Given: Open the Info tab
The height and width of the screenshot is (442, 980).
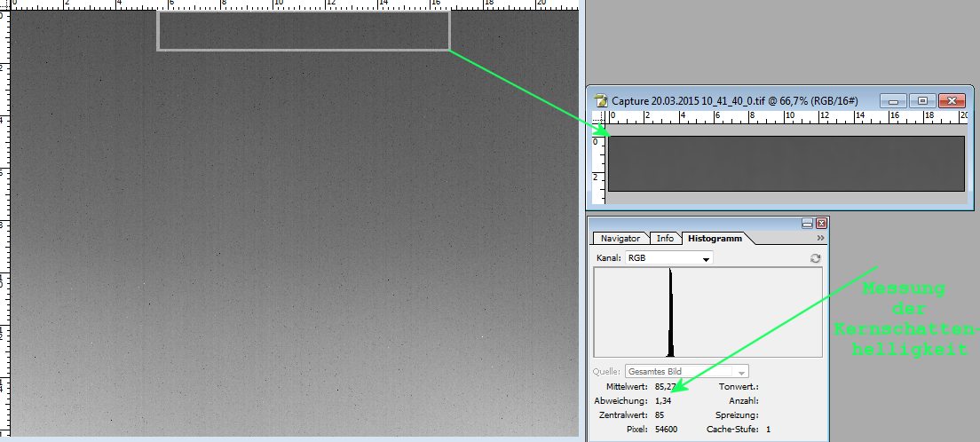Looking at the screenshot, I should 665,239.
